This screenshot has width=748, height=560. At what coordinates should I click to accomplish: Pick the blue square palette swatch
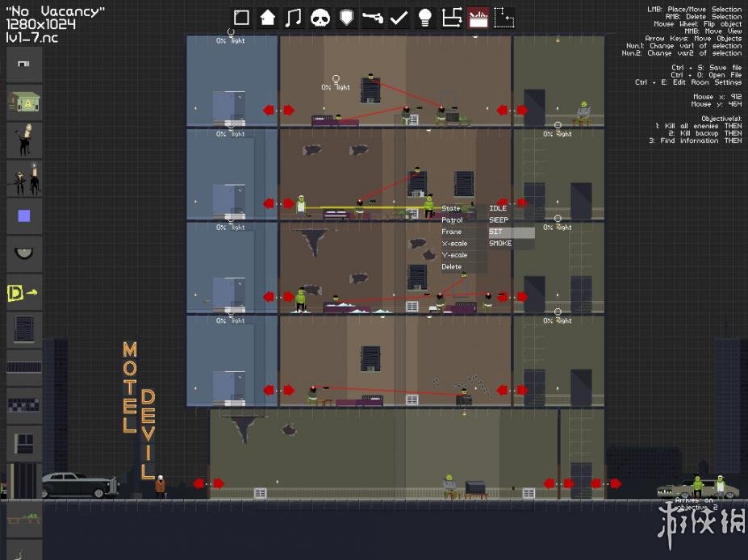click(x=24, y=216)
